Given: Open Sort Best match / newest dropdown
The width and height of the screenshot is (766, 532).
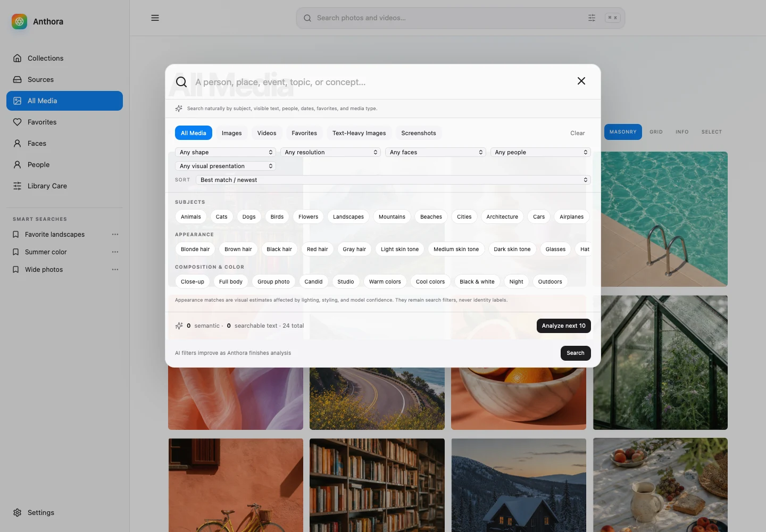Looking at the screenshot, I should (393, 180).
